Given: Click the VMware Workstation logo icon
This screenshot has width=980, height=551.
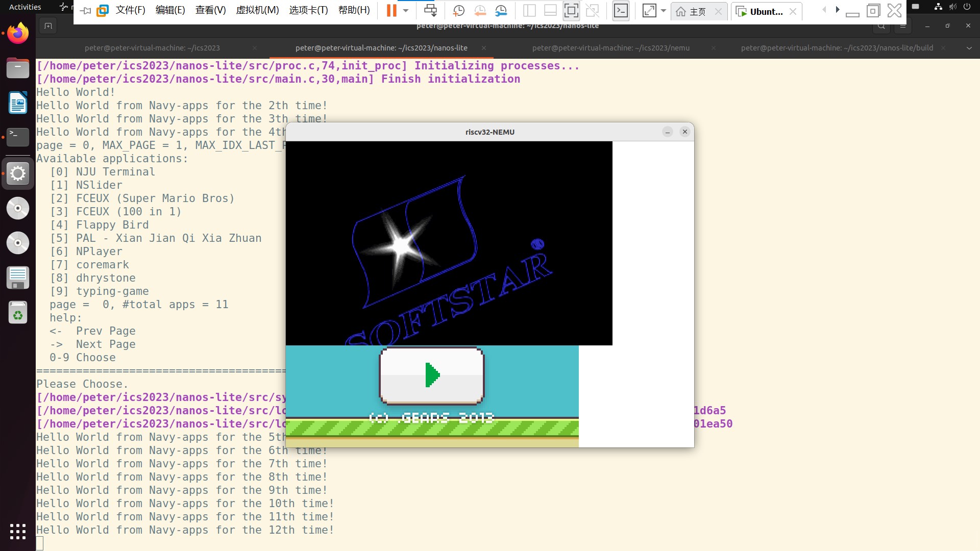Looking at the screenshot, I should tap(103, 11).
